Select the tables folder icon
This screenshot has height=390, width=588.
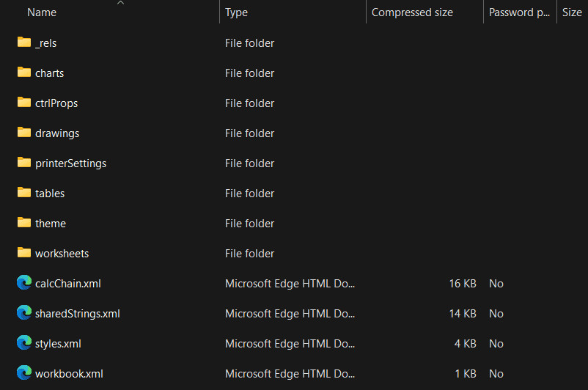pos(24,193)
